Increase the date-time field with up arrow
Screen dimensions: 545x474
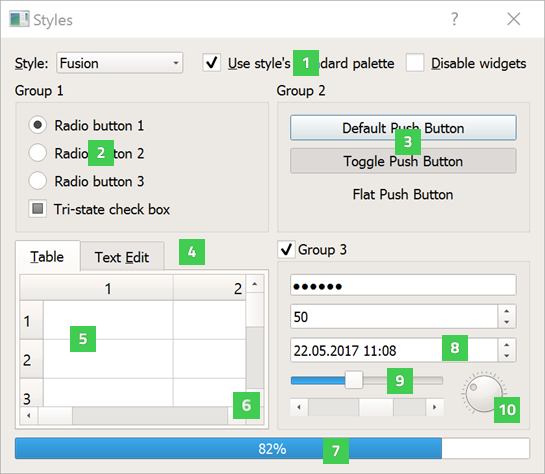(x=507, y=344)
